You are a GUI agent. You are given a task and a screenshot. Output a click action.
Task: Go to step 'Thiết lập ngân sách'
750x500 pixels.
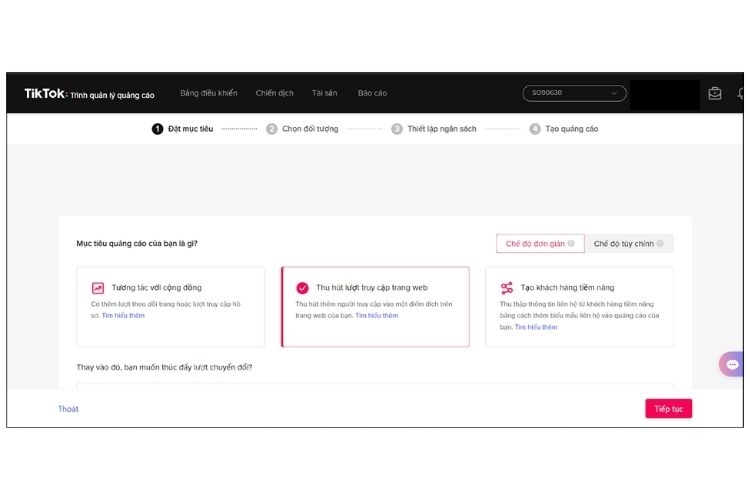coord(441,129)
